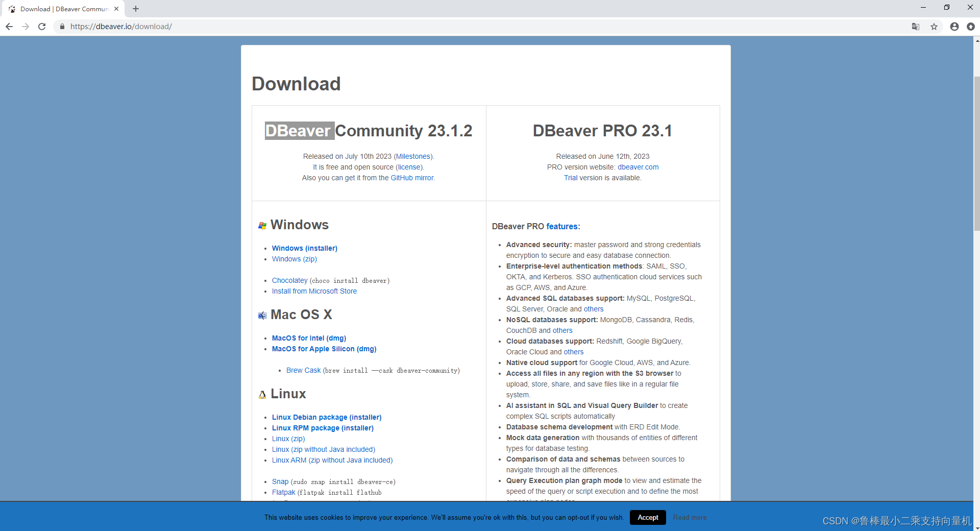Click the scrollbar up arrow
Viewport: 980px width, 531px height.
pyautogui.click(x=976, y=40)
